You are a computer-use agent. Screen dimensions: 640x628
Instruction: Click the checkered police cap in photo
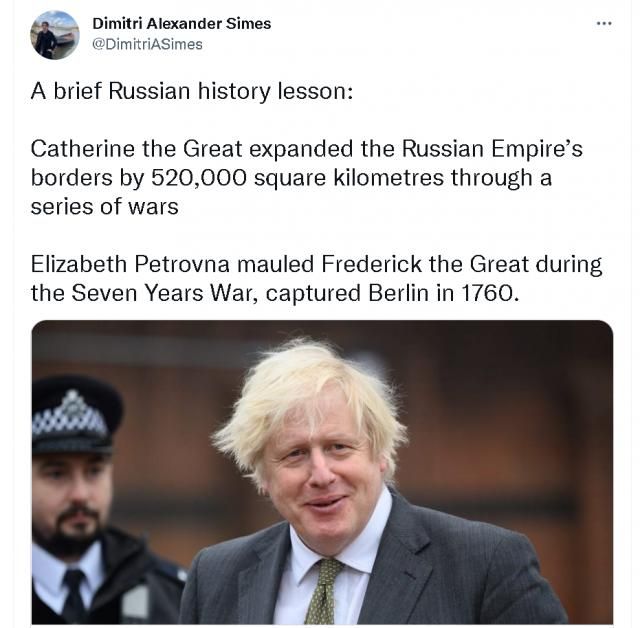coord(76,414)
